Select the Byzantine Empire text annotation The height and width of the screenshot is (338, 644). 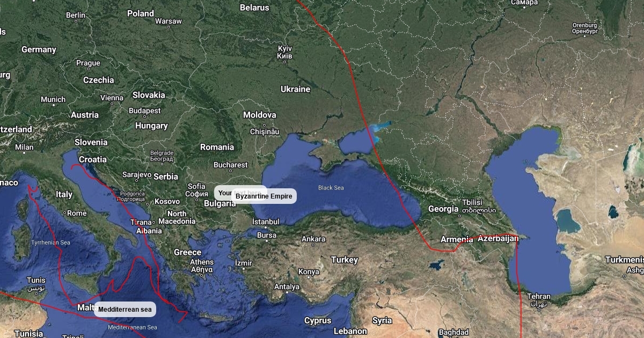(x=264, y=196)
